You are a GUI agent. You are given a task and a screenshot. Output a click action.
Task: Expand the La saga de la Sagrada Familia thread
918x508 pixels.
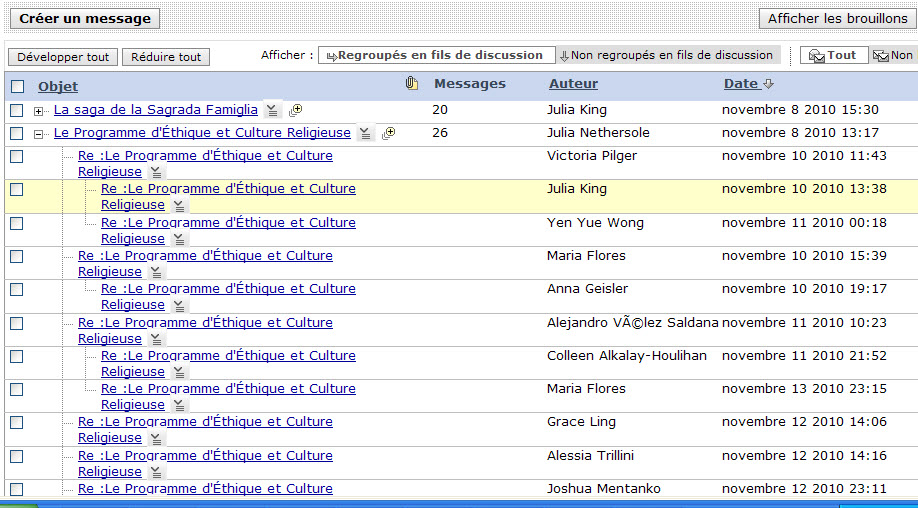pyautogui.click(x=39, y=111)
